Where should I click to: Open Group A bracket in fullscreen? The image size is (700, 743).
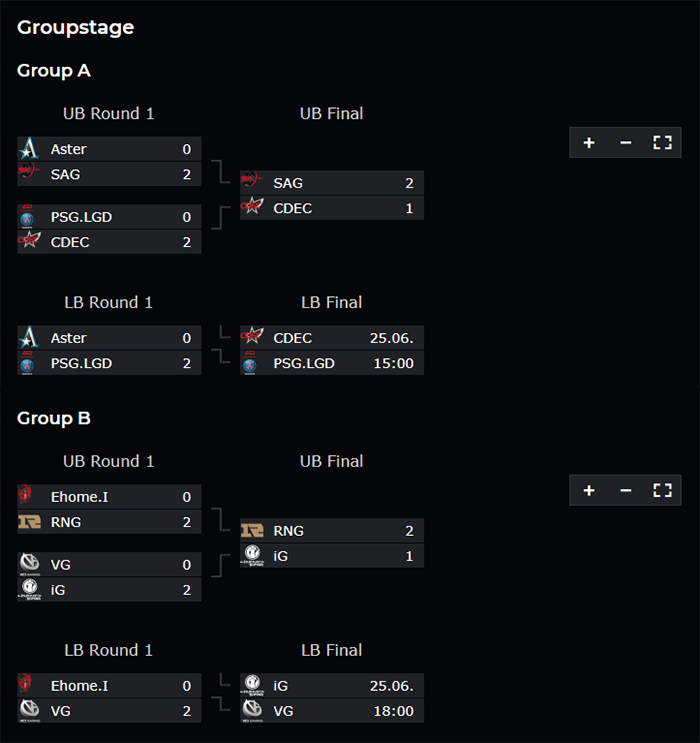coord(662,143)
